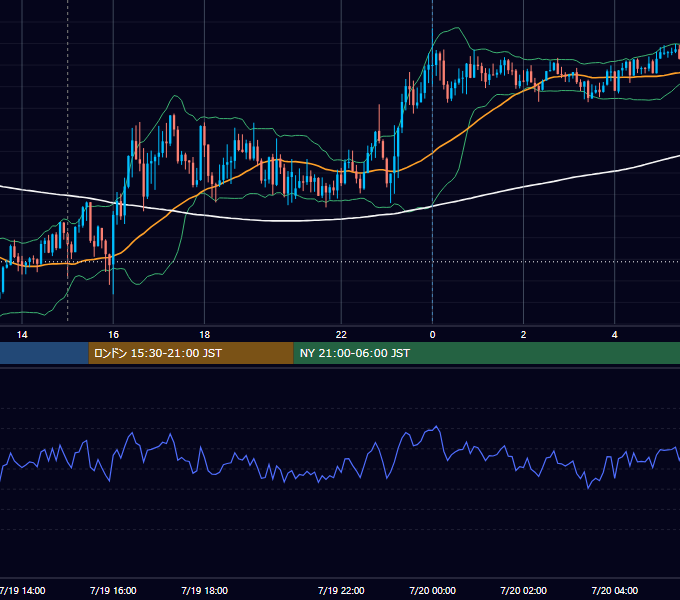
Task: Click the 18 hour label on price chart axis
Action: pyautogui.click(x=204, y=335)
